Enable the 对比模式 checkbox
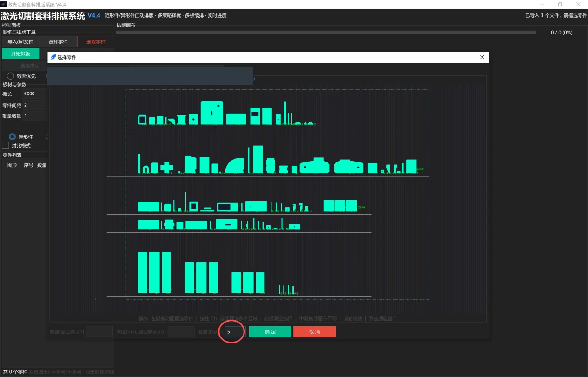The width and height of the screenshot is (588, 377). tap(6, 146)
